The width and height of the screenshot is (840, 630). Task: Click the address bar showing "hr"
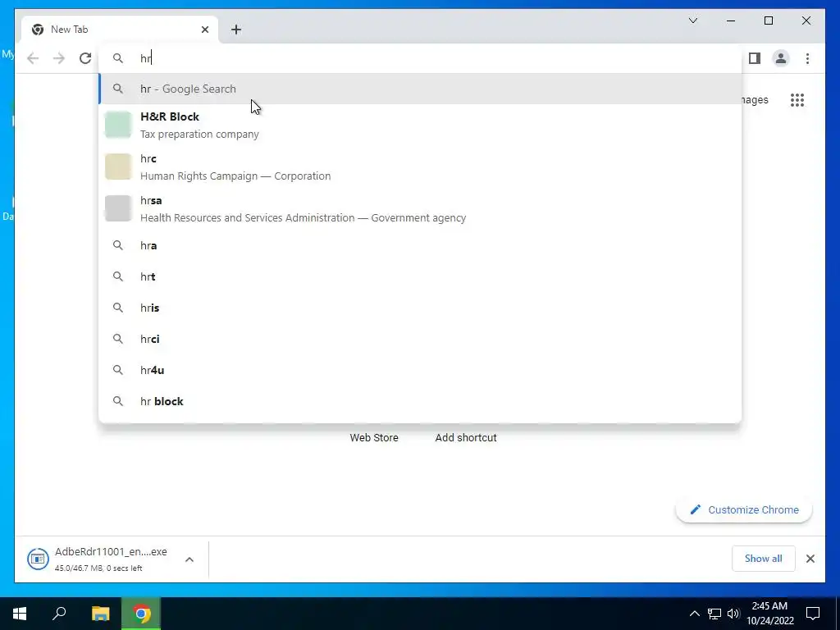(x=421, y=58)
